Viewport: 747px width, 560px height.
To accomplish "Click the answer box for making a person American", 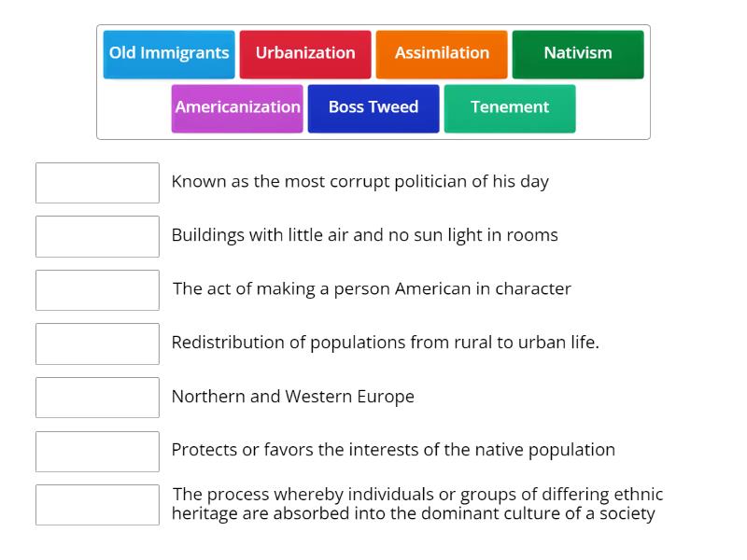I will [97, 290].
